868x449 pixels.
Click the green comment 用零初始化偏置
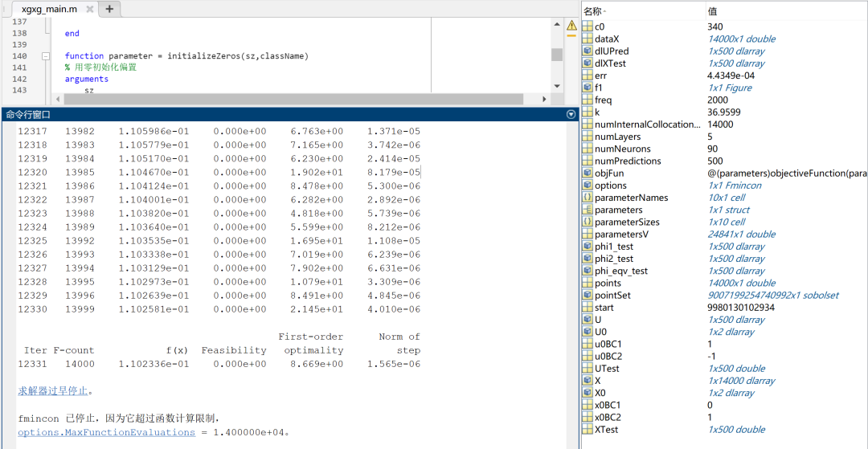point(100,67)
